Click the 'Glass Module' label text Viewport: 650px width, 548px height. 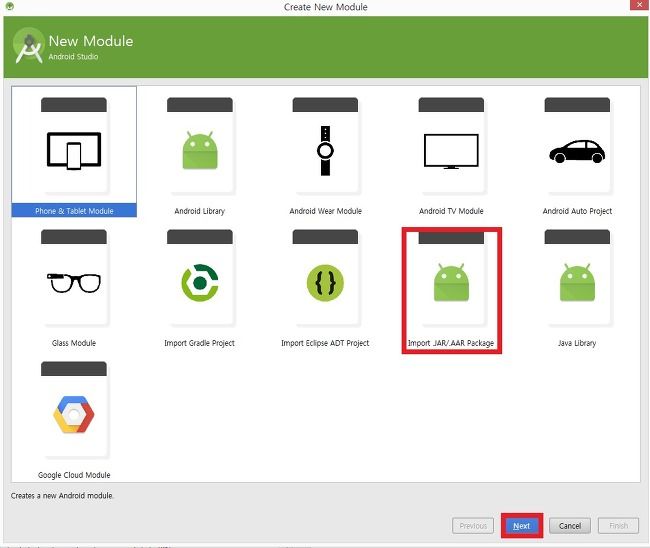(x=74, y=343)
